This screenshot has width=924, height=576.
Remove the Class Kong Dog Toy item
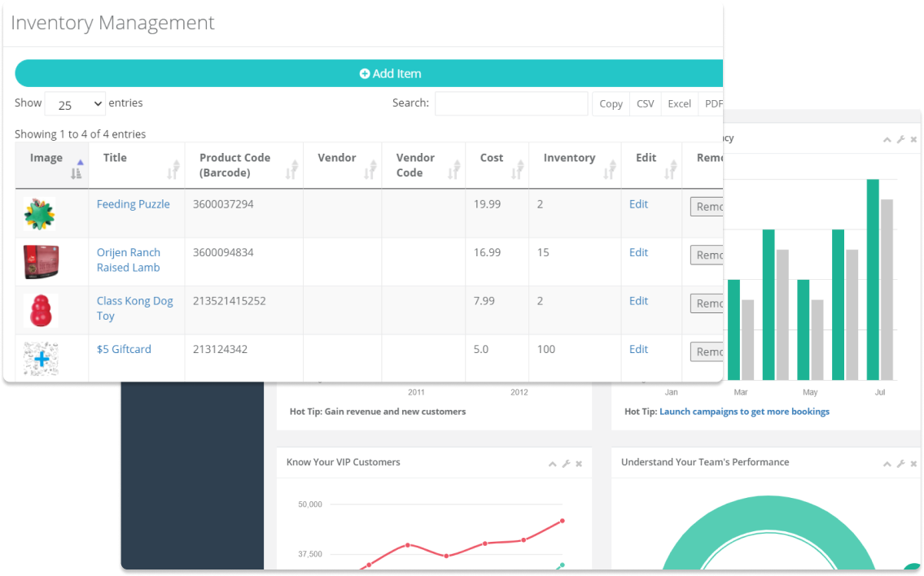pyautogui.click(x=707, y=303)
